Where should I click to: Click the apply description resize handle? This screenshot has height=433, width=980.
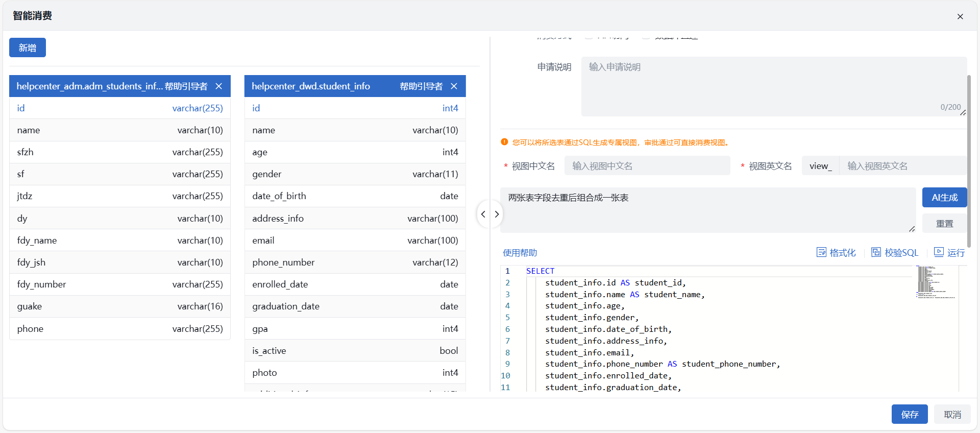963,113
